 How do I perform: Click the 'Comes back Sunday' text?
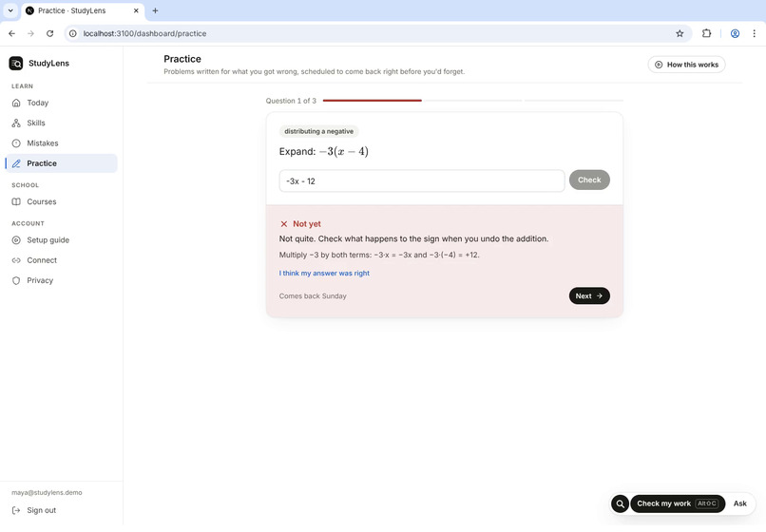tap(313, 296)
